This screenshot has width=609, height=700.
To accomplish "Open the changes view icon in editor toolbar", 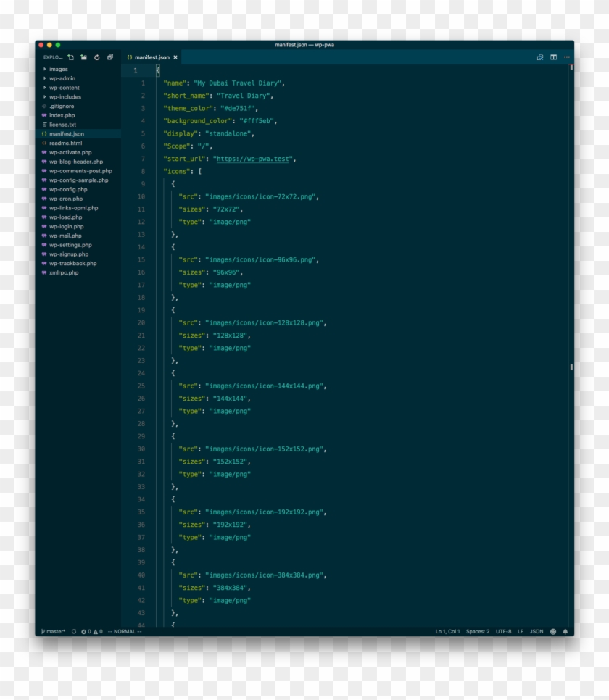I will click(540, 57).
